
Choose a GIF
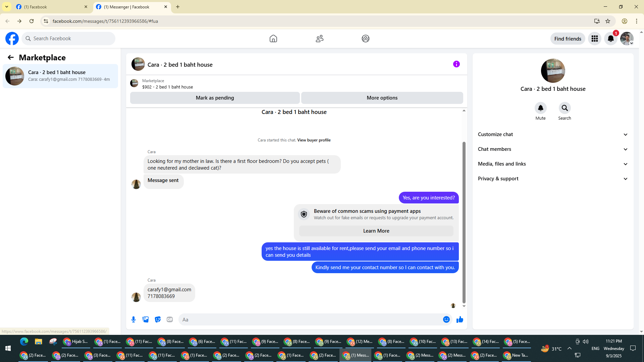(170, 319)
